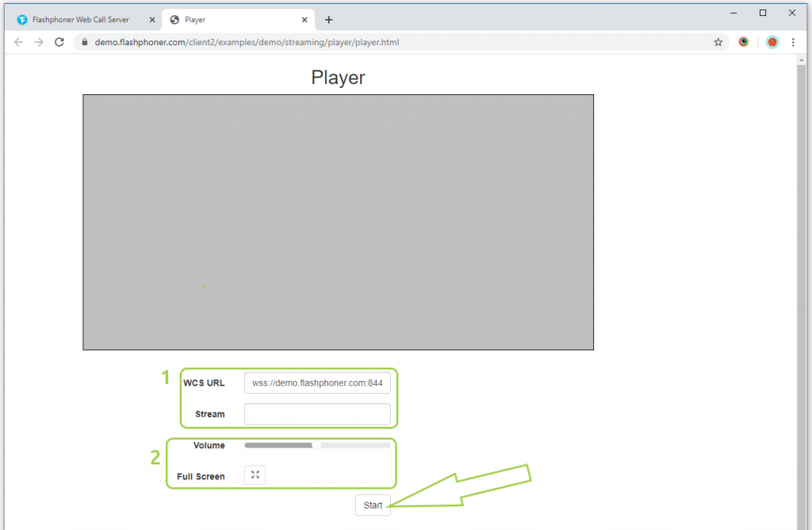Click the browser address bar URL
Image resolution: width=812 pixels, height=530 pixels.
pos(247,43)
